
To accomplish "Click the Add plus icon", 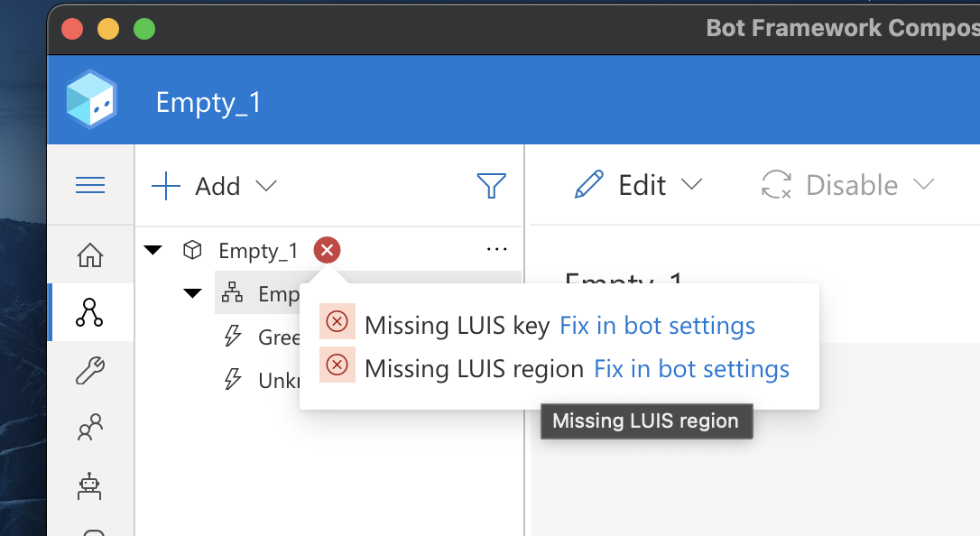I will (165, 186).
